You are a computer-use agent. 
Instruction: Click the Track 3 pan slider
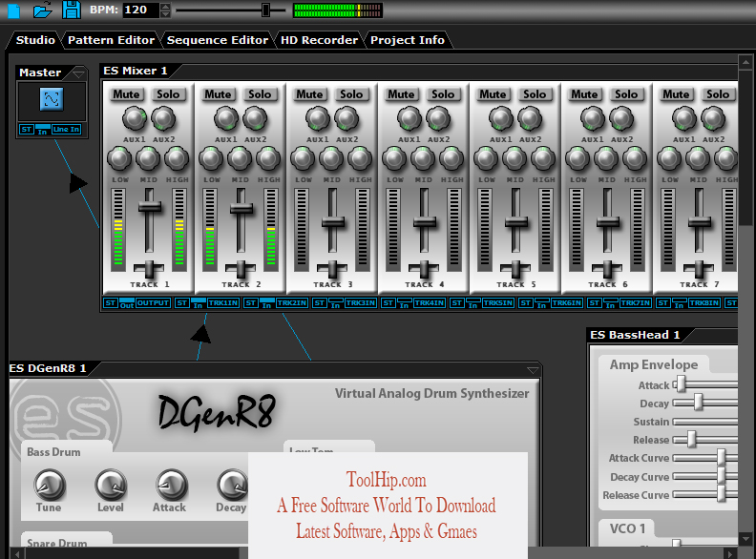pos(332,268)
